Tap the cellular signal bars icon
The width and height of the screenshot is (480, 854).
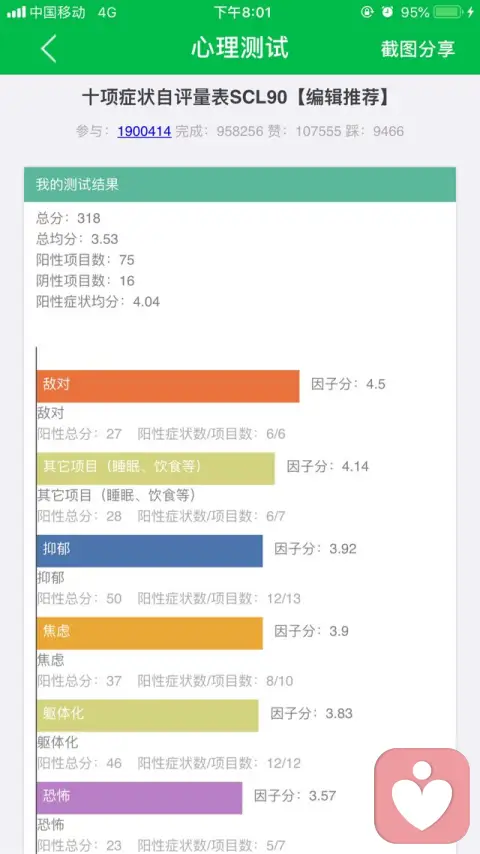pos(16,12)
